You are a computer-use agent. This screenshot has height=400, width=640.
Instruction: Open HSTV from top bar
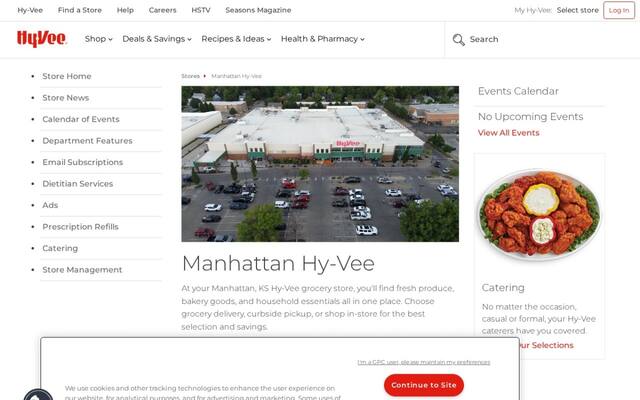pyautogui.click(x=201, y=10)
